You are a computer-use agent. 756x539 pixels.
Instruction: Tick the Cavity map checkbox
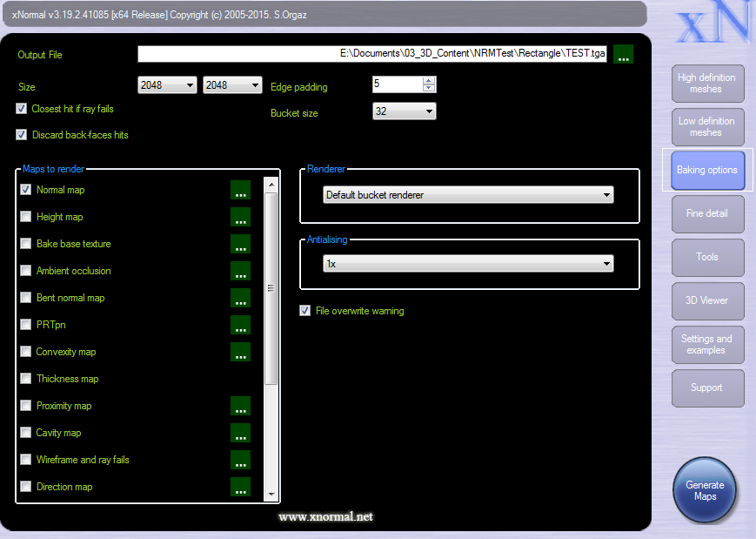(26, 433)
